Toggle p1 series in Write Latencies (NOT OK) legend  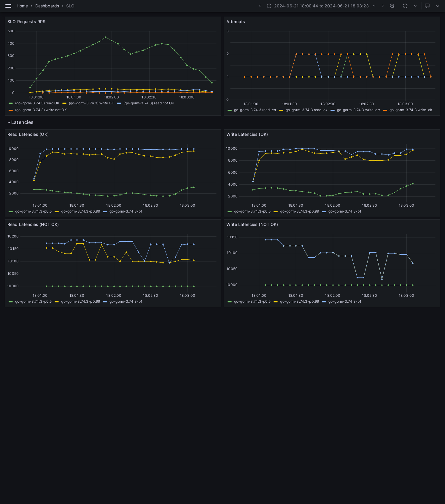click(x=345, y=302)
